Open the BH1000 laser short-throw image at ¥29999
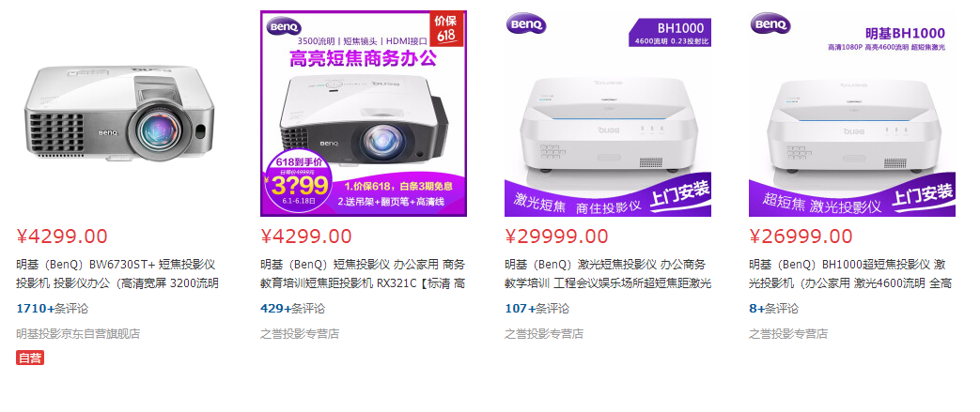This screenshot has width=980, height=412. pyautogui.click(x=608, y=114)
